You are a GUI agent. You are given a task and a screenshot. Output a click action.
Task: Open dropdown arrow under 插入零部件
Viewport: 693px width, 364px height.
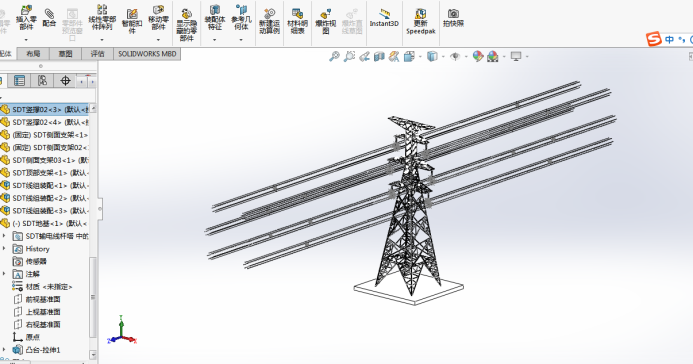[26, 40]
